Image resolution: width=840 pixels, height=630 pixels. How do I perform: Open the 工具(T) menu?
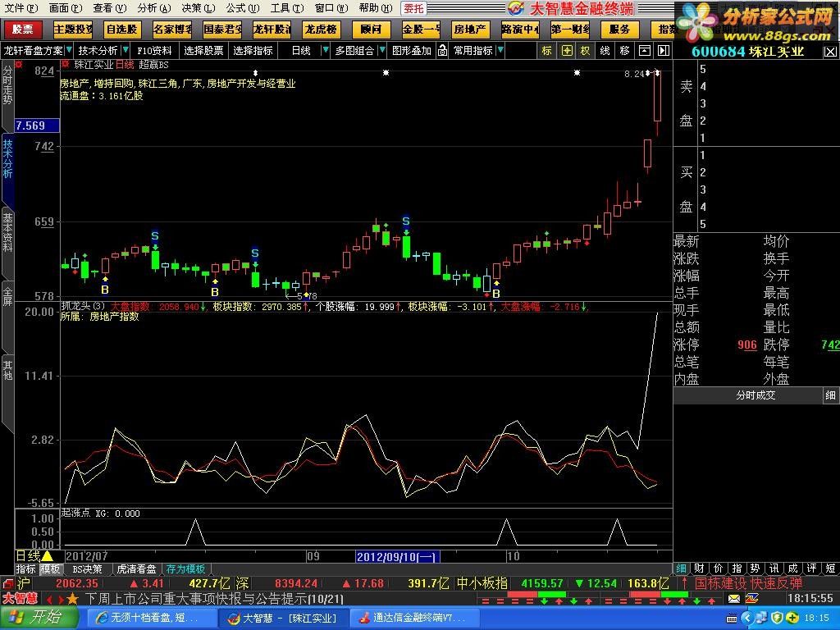pos(286,8)
